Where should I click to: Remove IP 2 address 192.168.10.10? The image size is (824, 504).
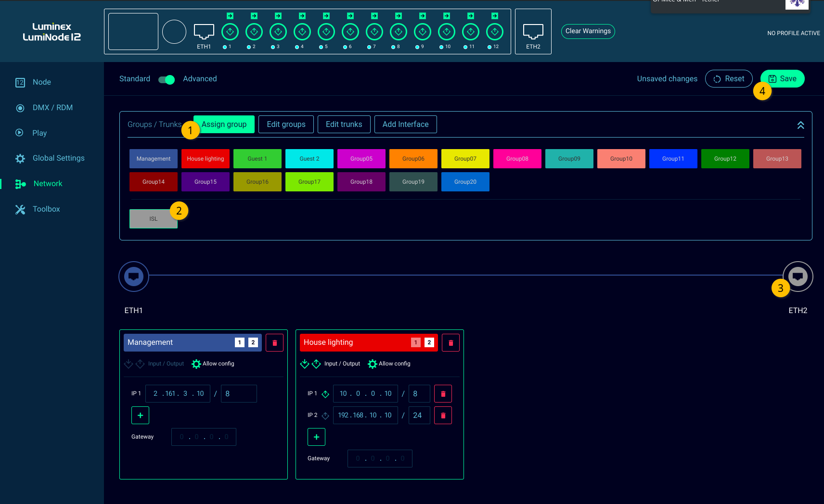(x=443, y=416)
